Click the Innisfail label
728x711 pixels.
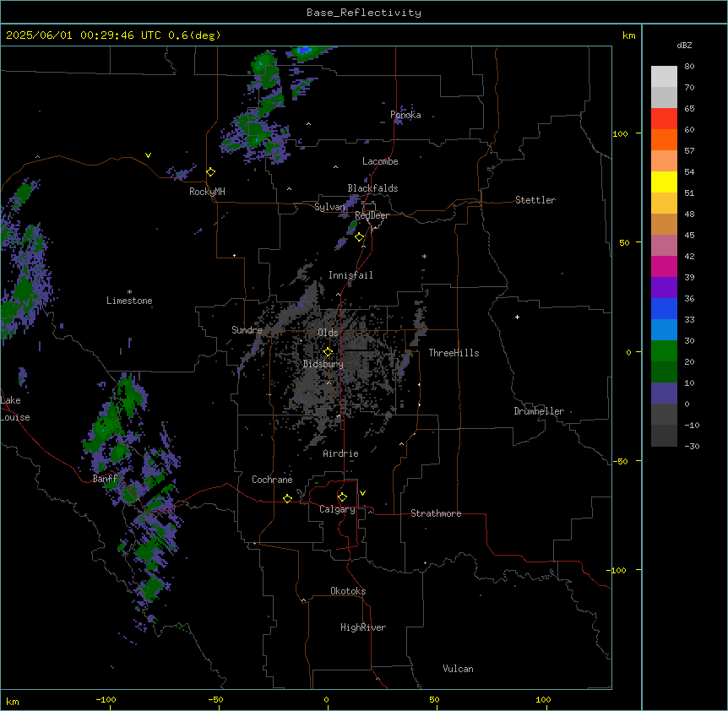pyautogui.click(x=350, y=275)
